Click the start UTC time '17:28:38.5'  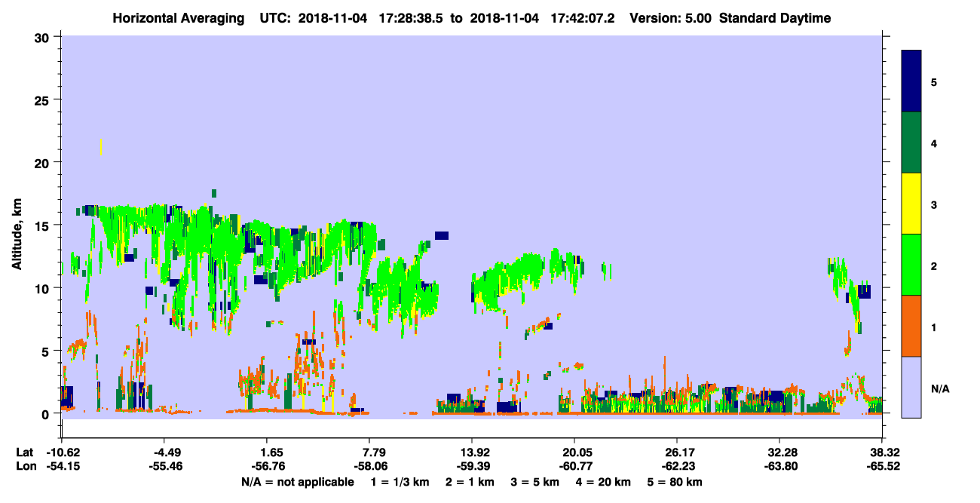click(x=411, y=18)
